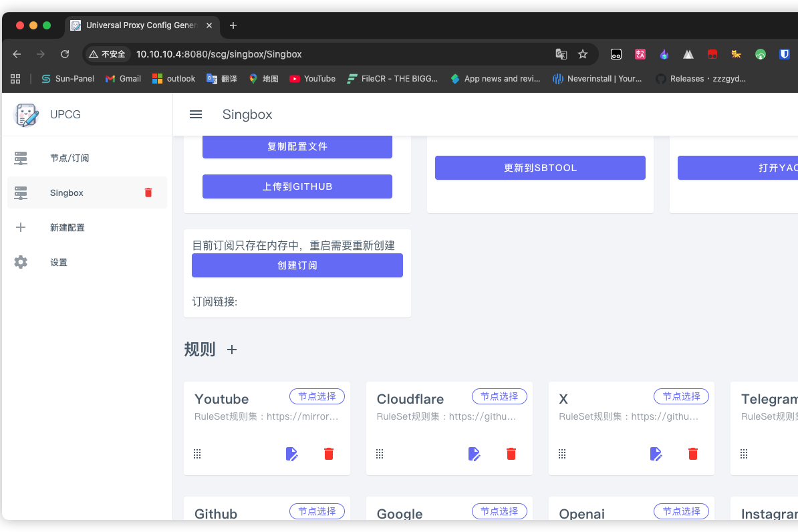
Task: Click the Bitwarden shield extension icon
Action: click(x=784, y=54)
